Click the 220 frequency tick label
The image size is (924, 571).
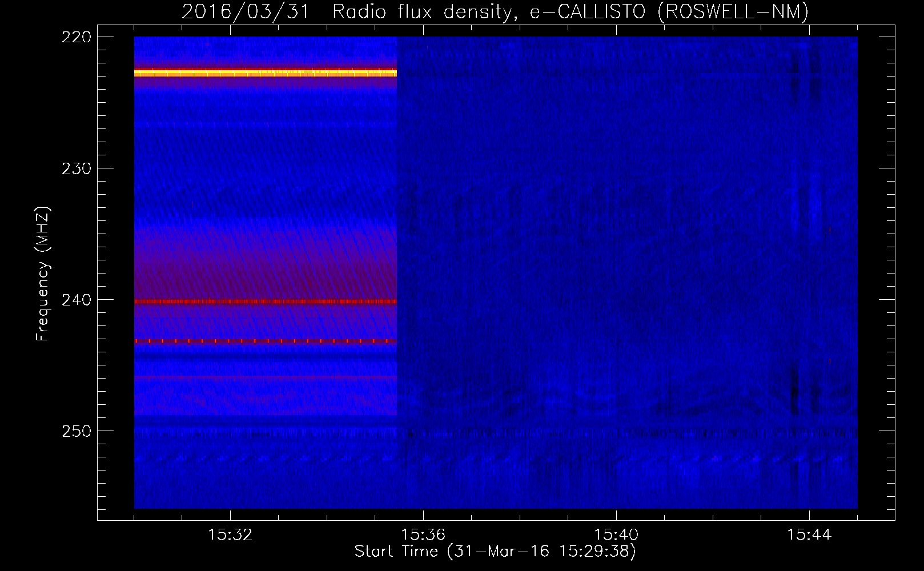[76, 37]
